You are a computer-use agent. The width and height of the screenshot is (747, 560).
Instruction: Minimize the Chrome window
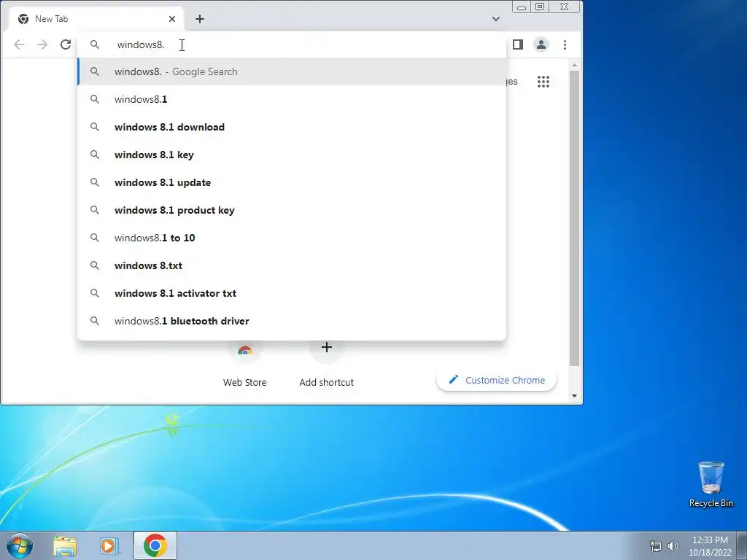point(522,7)
